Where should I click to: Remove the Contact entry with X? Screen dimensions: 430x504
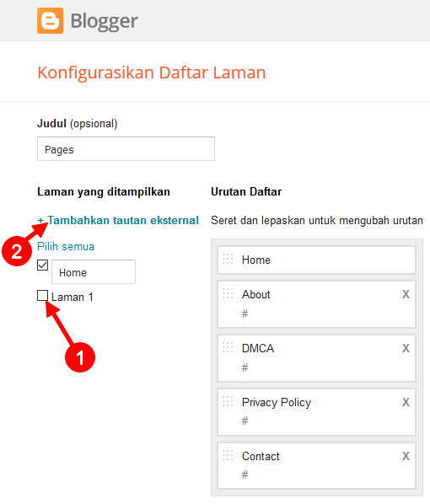pos(406,456)
